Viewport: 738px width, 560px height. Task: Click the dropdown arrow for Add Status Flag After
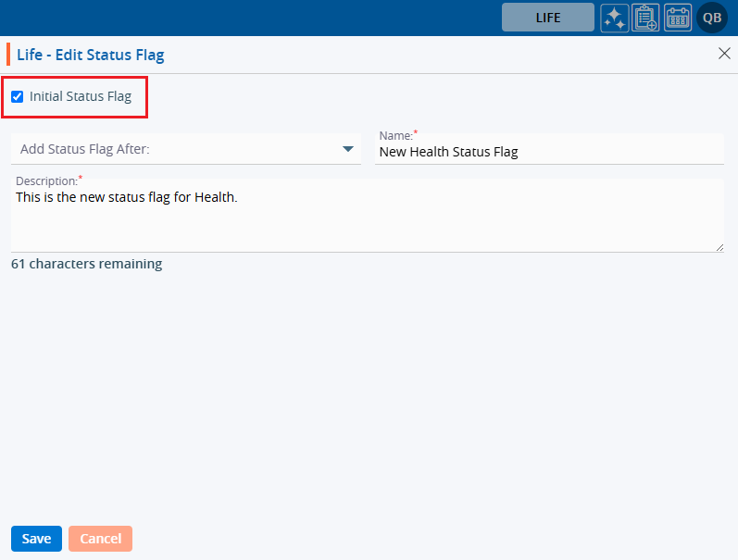[348, 149]
